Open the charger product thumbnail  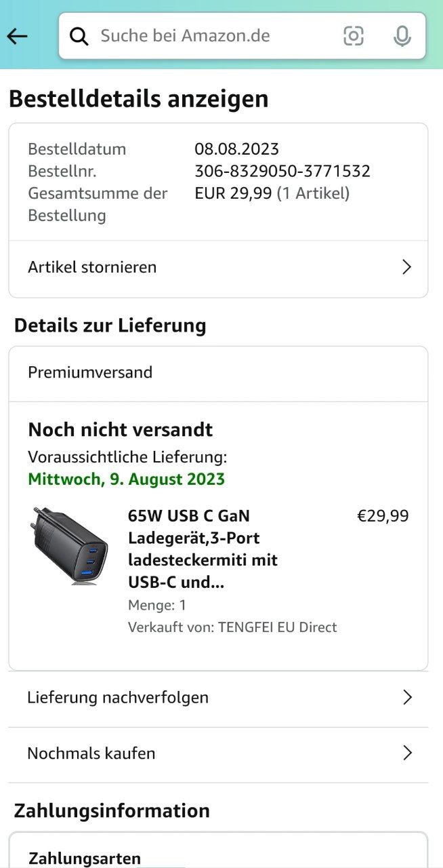pyautogui.click(x=68, y=545)
